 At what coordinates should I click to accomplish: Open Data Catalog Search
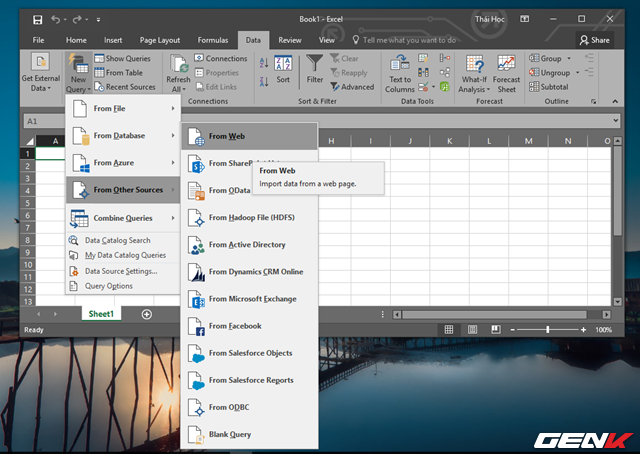click(123, 240)
